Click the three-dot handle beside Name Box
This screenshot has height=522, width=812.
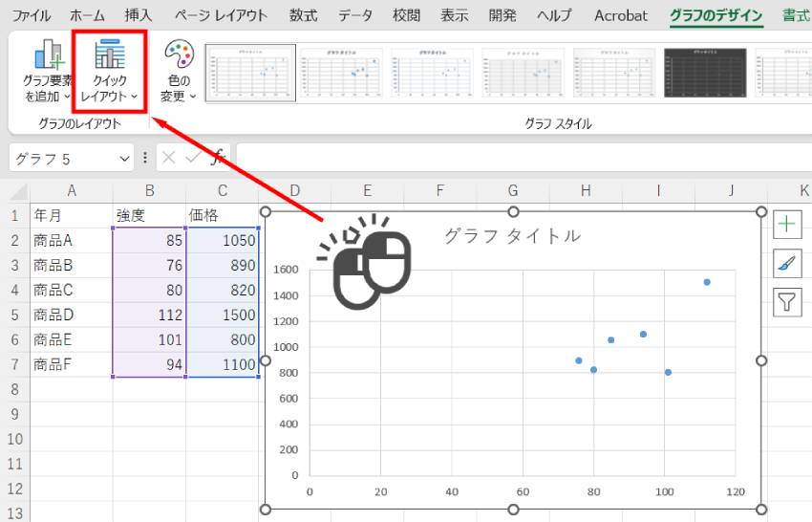pyautogui.click(x=145, y=158)
